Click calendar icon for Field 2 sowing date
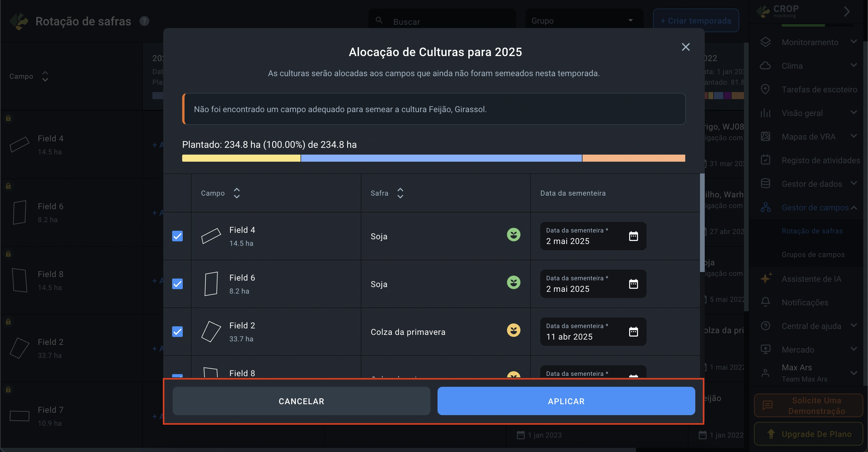Viewport: 868px width, 452px height. click(633, 332)
